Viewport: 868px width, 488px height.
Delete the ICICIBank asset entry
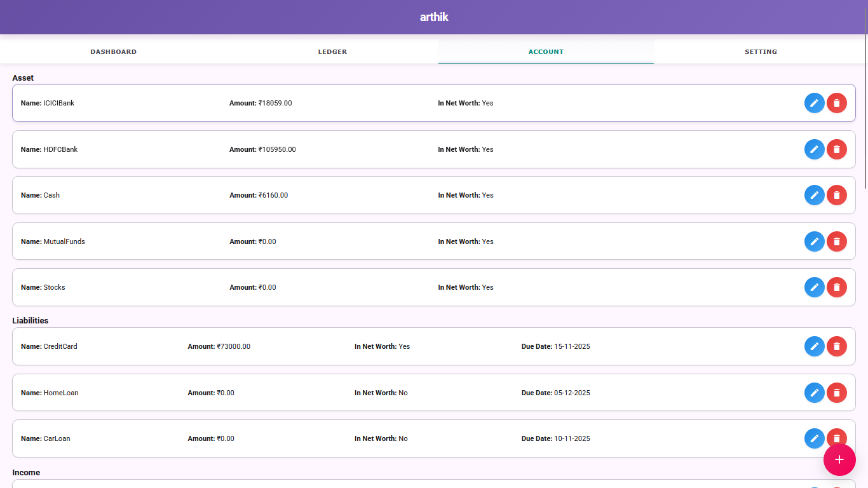(837, 103)
